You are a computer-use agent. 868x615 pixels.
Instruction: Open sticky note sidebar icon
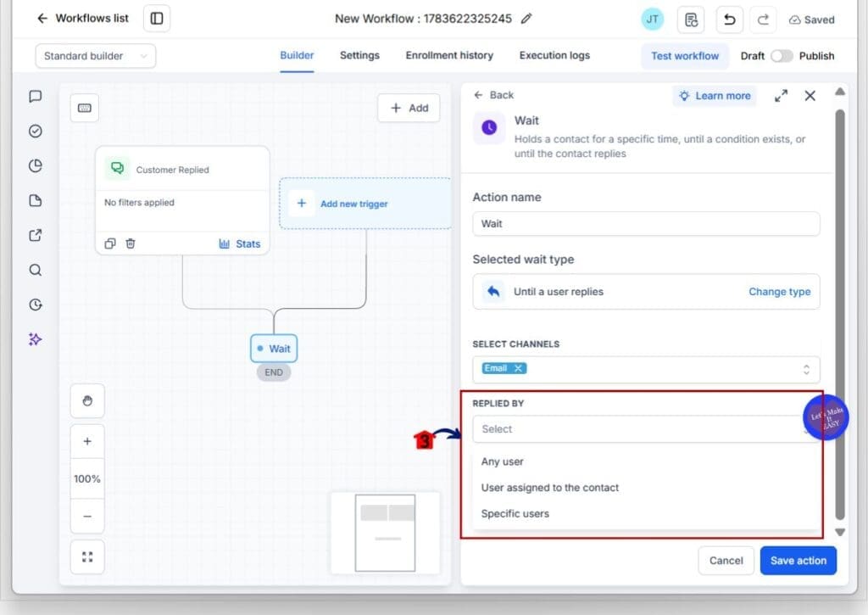36,200
